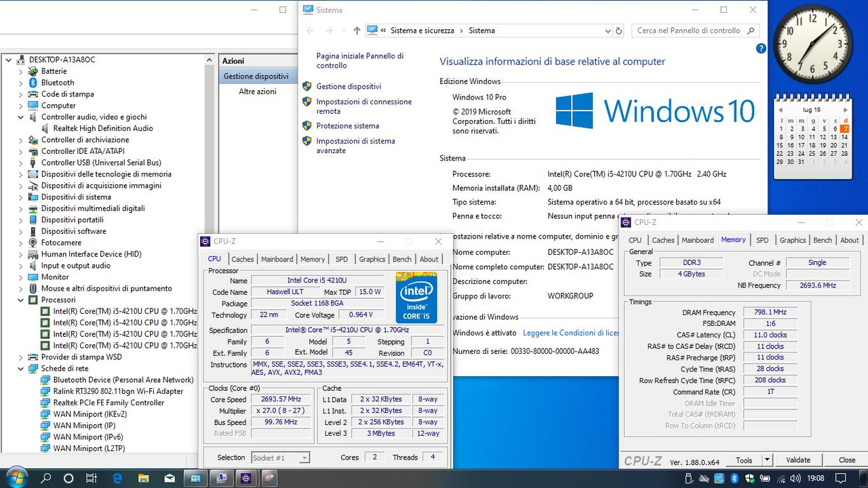Click the Tools button in CPU-Z

pos(744,460)
